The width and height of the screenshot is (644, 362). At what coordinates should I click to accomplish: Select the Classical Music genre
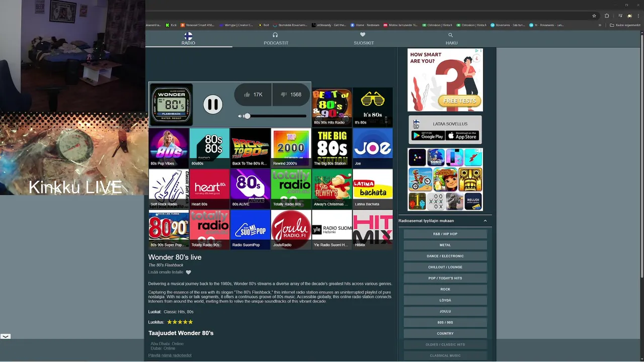(x=445, y=355)
